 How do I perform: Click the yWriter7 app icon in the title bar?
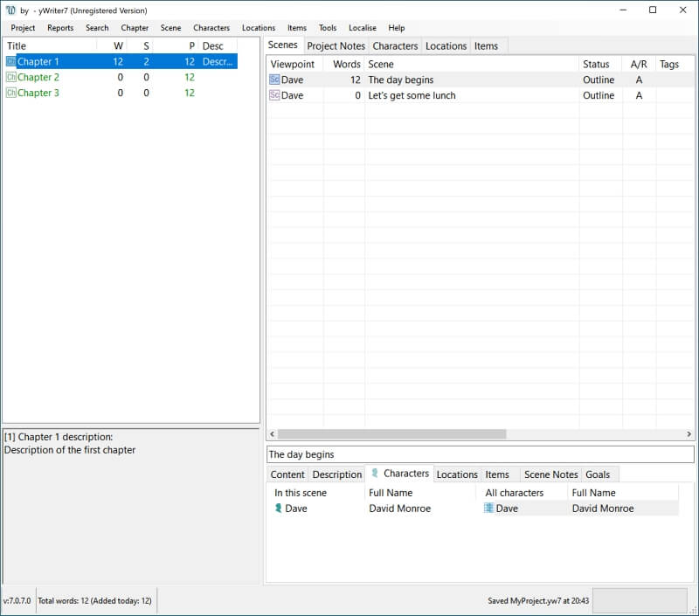point(10,10)
